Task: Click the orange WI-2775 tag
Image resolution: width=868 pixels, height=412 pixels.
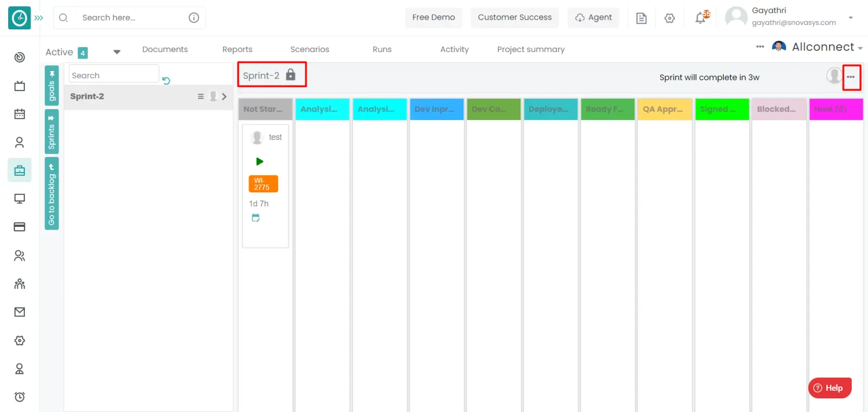Action: coord(263,183)
